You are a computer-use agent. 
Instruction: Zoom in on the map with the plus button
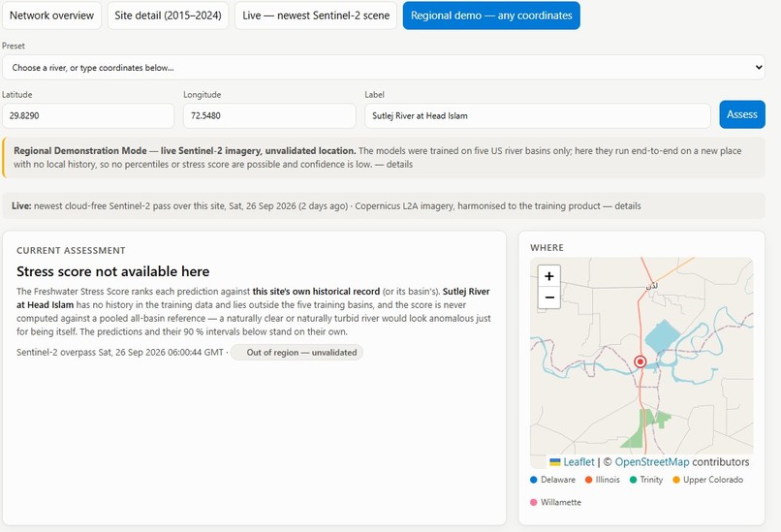(548, 276)
